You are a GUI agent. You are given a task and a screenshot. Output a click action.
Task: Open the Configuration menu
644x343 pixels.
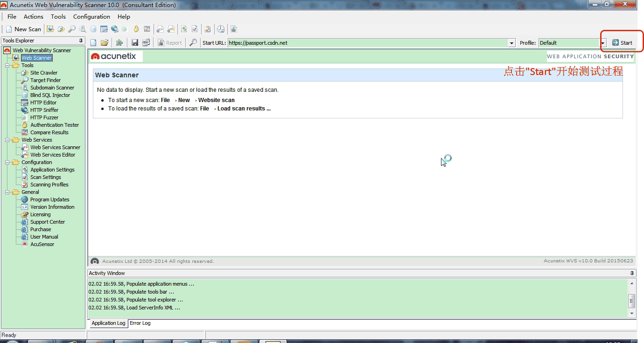click(91, 16)
